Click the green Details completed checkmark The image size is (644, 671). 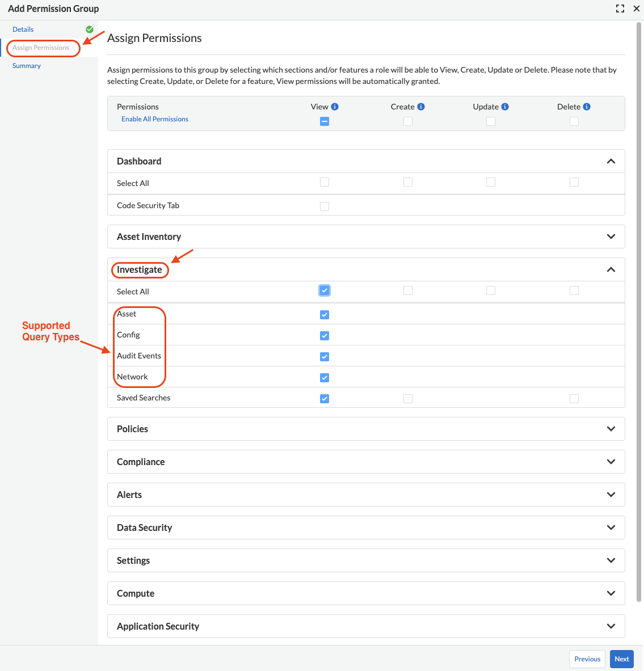coord(90,29)
